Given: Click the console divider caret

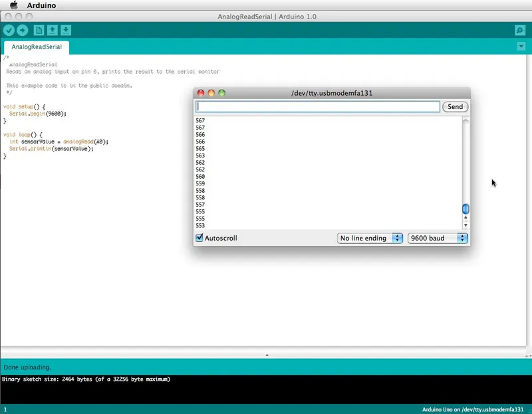Looking at the screenshot, I should (266, 355).
